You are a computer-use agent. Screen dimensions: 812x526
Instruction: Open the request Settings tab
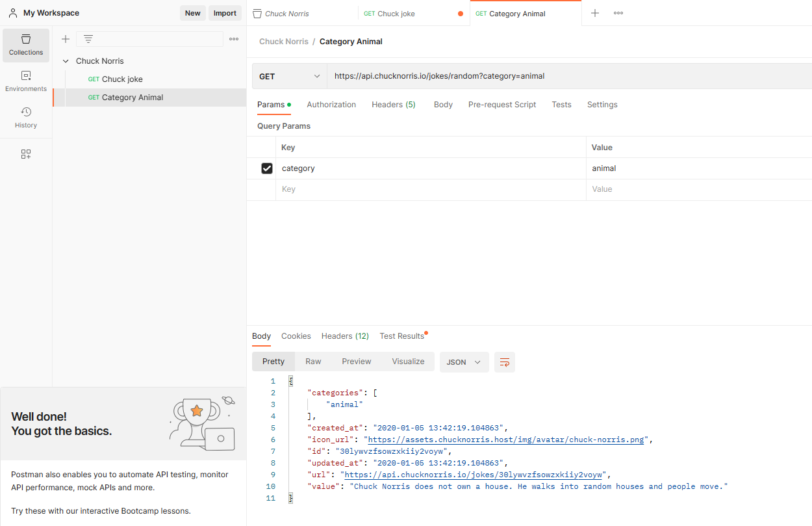(602, 105)
